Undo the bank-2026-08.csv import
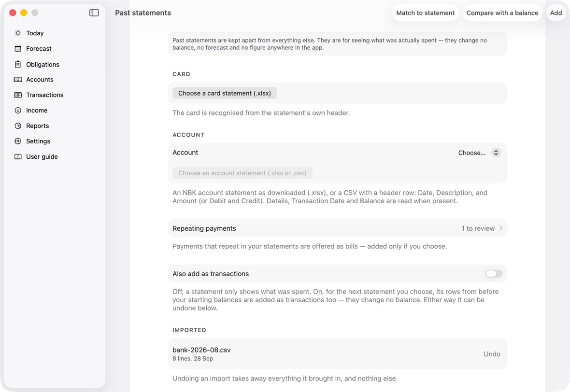The height and width of the screenshot is (392, 570). click(x=492, y=354)
